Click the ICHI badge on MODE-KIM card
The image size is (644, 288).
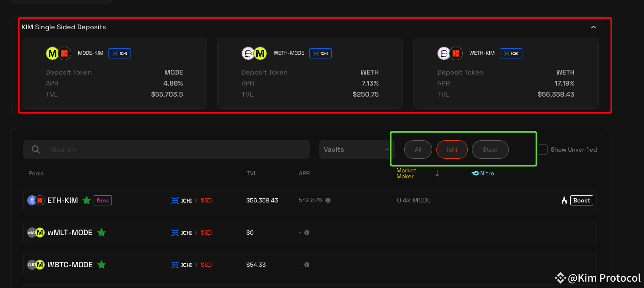click(119, 53)
